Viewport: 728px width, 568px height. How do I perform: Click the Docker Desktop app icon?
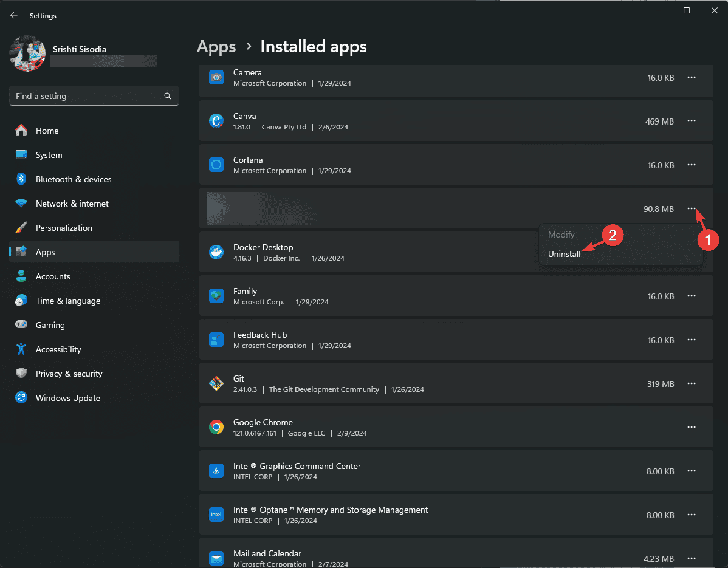pos(216,252)
